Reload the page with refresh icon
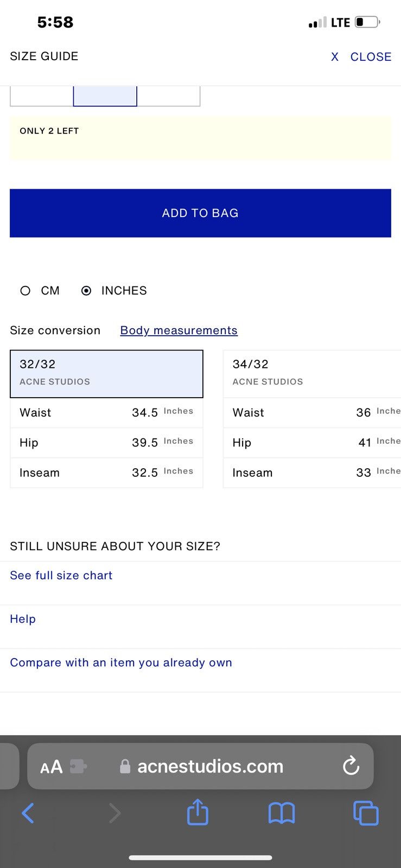401x868 pixels. click(351, 765)
